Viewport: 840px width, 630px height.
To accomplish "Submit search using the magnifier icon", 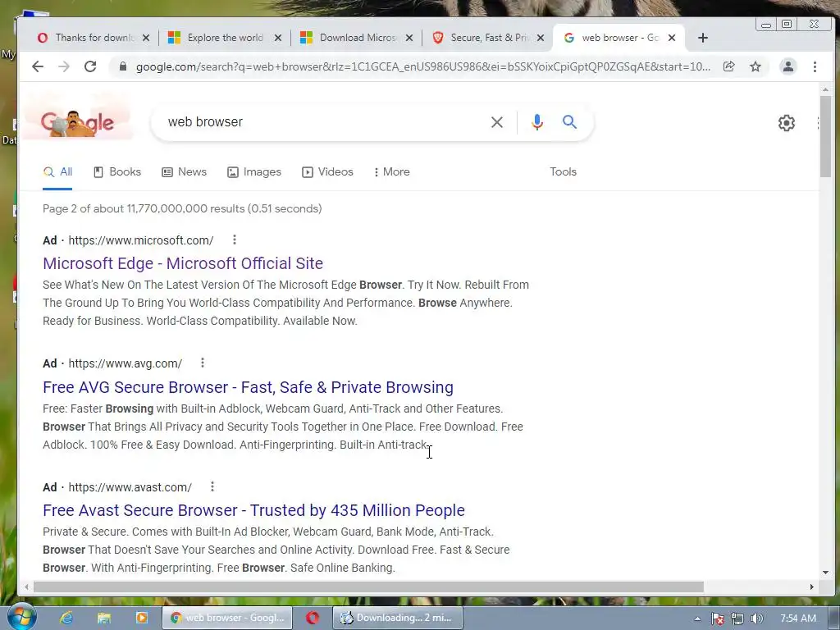I will coord(569,122).
